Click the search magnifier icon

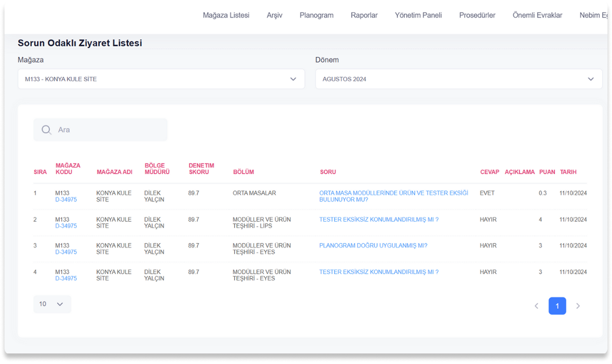tap(46, 130)
